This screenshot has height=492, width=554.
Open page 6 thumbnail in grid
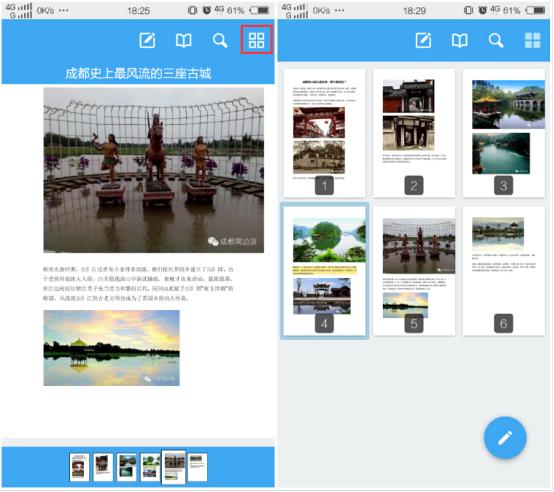point(503,271)
